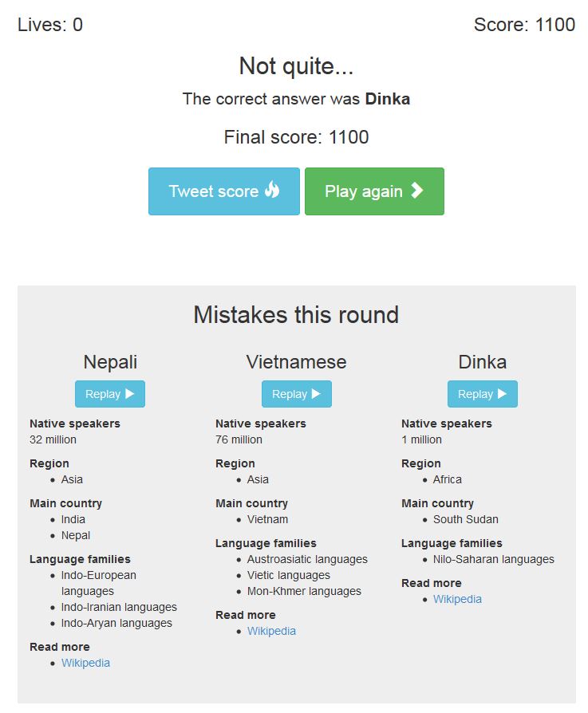This screenshot has height=713, width=588.
Task: Click the Score 1100 counter at top right
Action: pyautogui.click(x=524, y=25)
